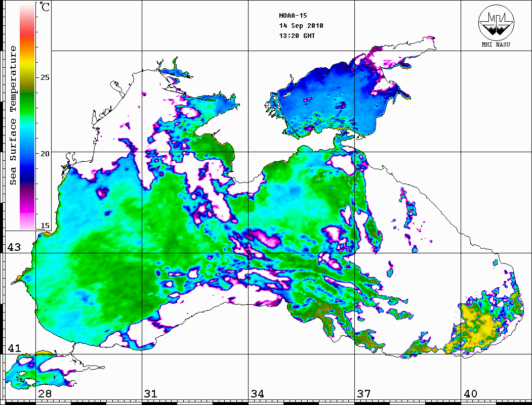
Task: Click the temperature color bar legend
Action: coord(27,116)
